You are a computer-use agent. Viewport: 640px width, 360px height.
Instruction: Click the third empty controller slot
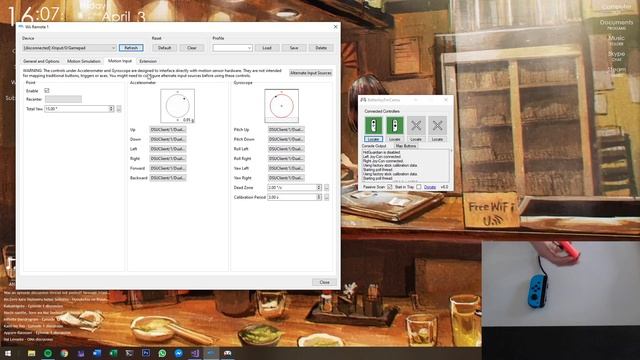click(416, 125)
